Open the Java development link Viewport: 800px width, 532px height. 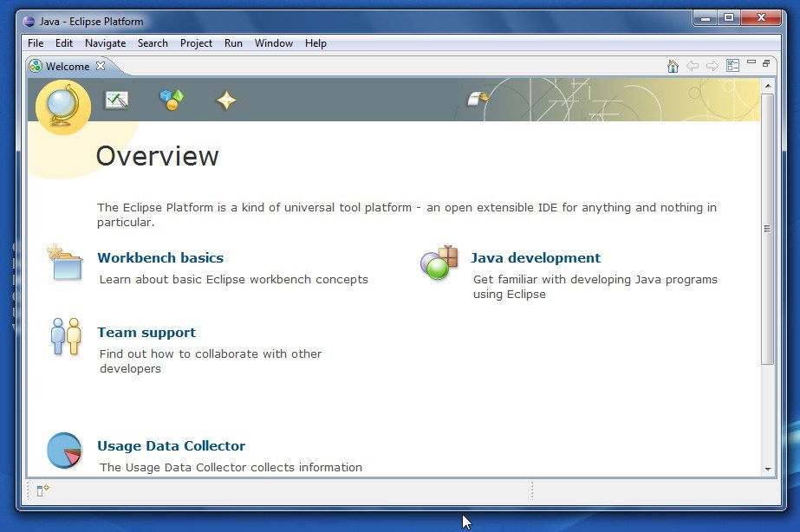[x=535, y=257]
